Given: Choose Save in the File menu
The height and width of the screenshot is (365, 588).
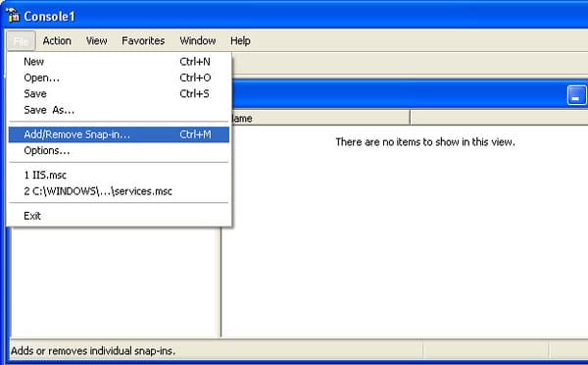Looking at the screenshot, I should click(119, 94).
